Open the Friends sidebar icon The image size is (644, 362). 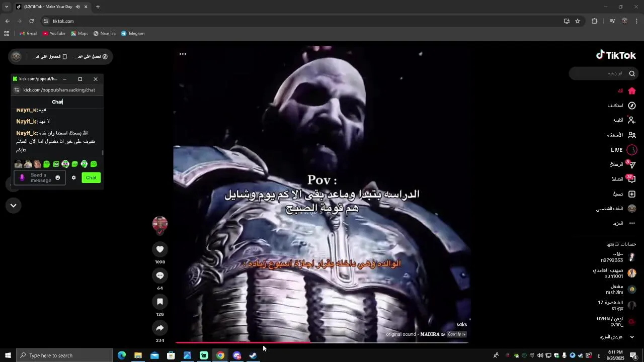coord(632,135)
